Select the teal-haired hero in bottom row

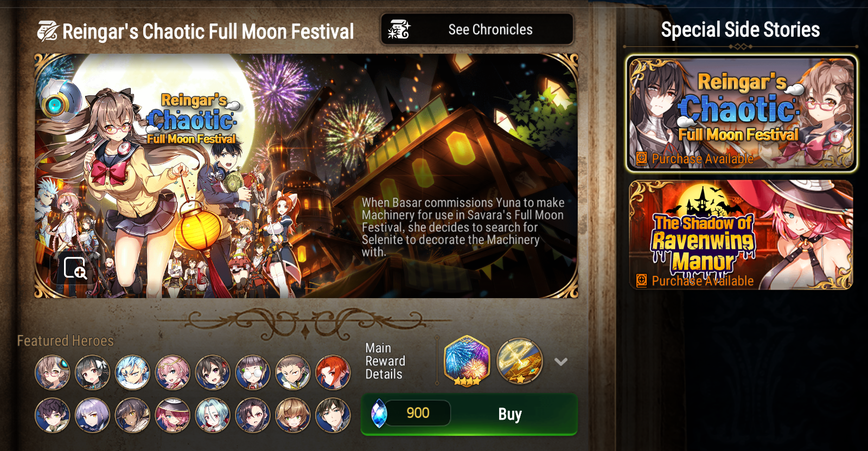213,415
